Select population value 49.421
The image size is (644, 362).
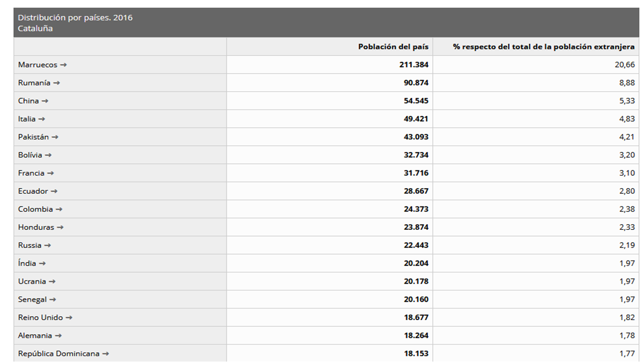416,119
